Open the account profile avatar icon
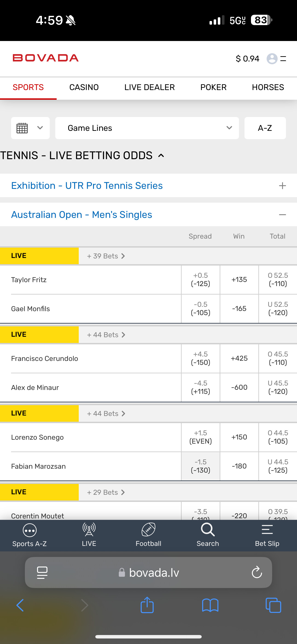The image size is (297, 644). (x=272, y=59)
